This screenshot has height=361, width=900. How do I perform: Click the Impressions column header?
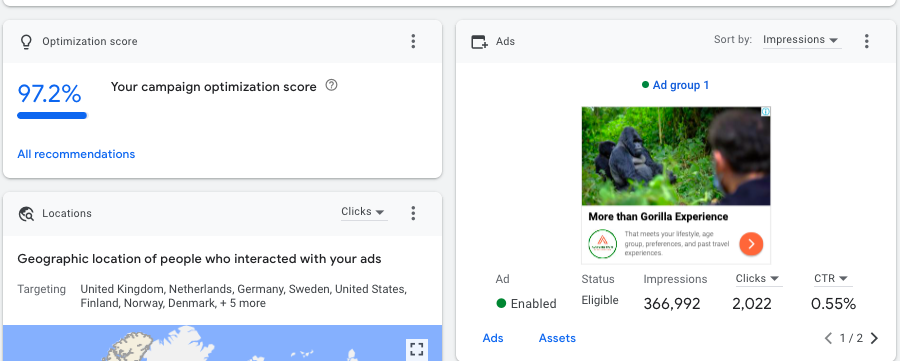(x=675, y=280)
